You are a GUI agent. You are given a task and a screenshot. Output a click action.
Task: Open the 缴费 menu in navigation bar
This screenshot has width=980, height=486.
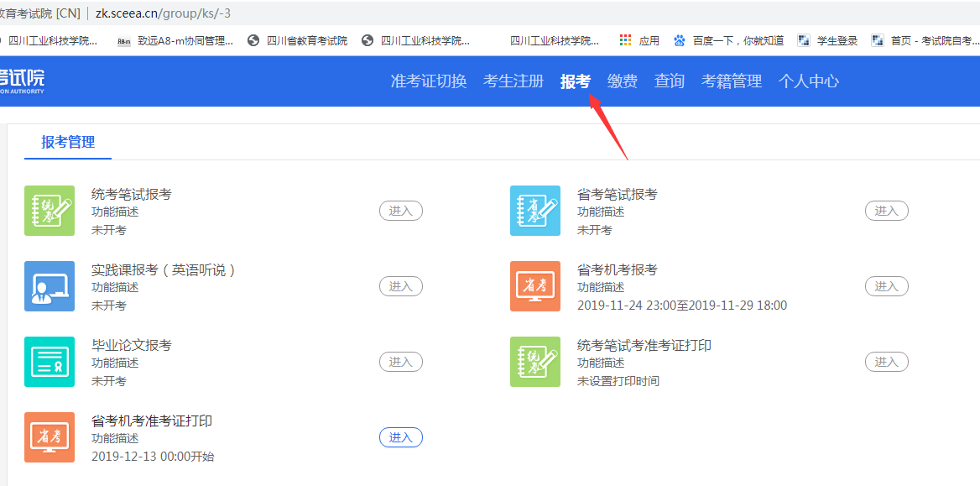coord(623,81)
